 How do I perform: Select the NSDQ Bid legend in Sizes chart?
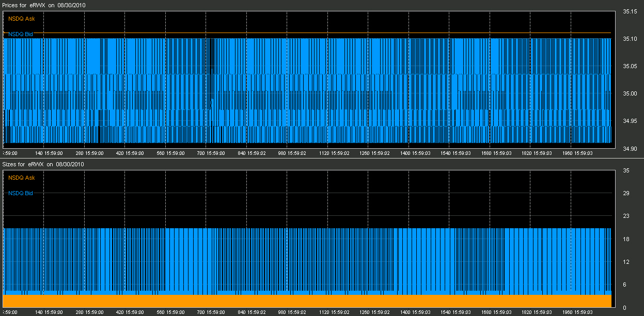(x=21, y=193)
